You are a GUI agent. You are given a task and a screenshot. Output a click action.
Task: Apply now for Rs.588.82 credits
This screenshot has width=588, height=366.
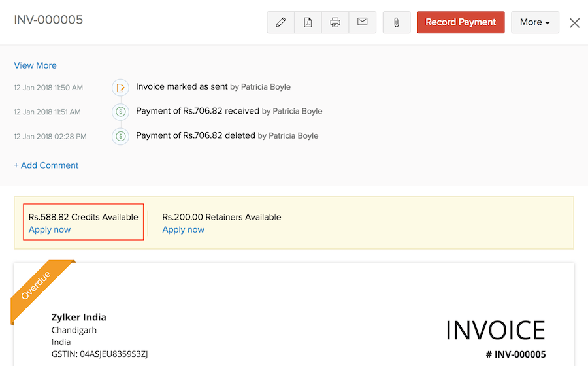point(50,230)
